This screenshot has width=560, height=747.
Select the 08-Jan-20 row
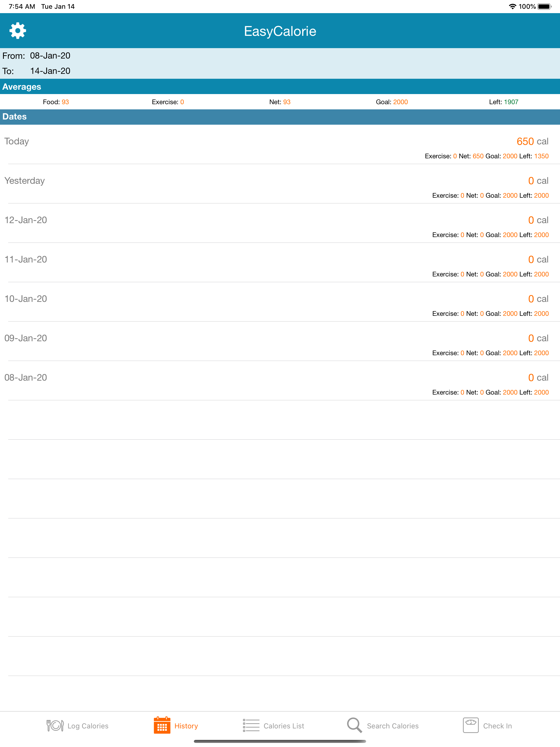click(280, 381)
